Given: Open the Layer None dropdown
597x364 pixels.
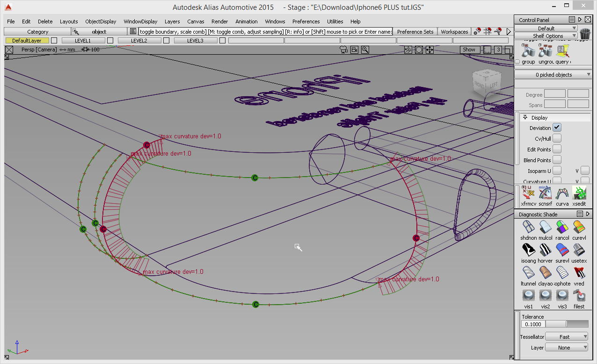Looking at the screenshot, I should (x=567, y=347).
